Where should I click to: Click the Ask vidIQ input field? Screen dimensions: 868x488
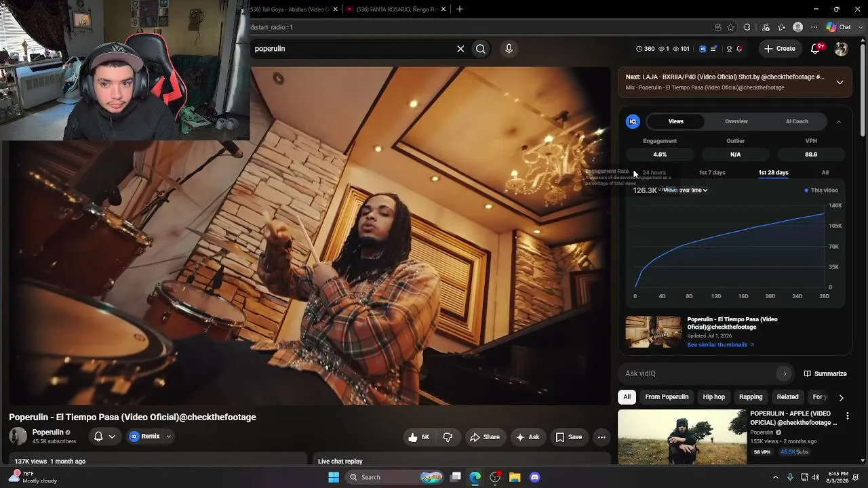click(x=698, y=373)
